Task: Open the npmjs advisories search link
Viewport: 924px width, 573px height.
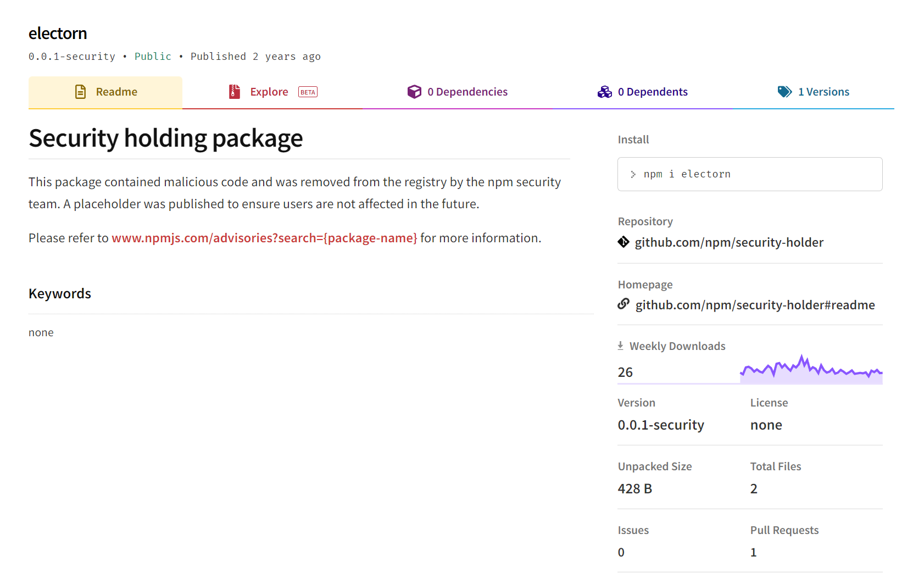Action: pos(264,238)
